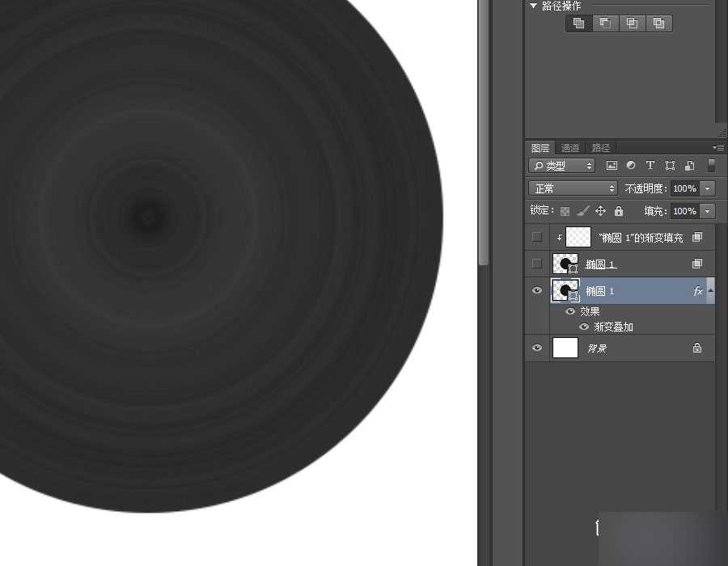Collapse the 路径操作 section triangle

click(x=534, y=6)
